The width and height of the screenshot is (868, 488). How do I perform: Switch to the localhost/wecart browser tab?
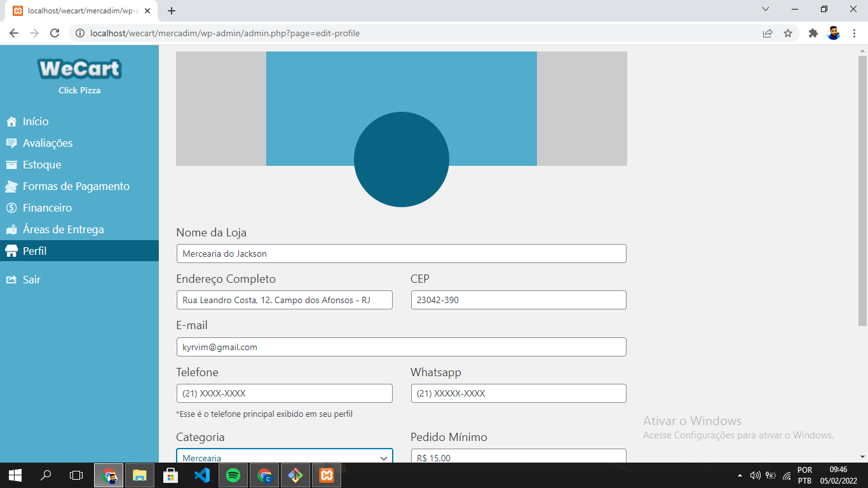76,10
